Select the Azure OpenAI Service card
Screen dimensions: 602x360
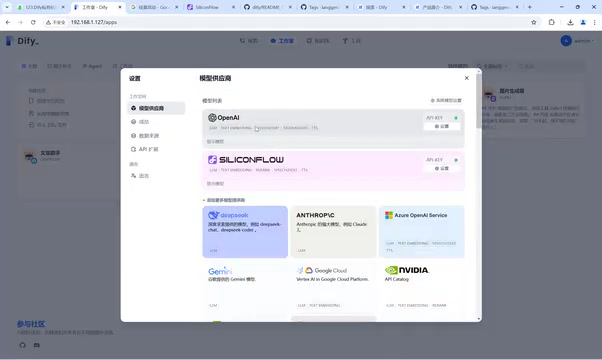coord(422,232)
